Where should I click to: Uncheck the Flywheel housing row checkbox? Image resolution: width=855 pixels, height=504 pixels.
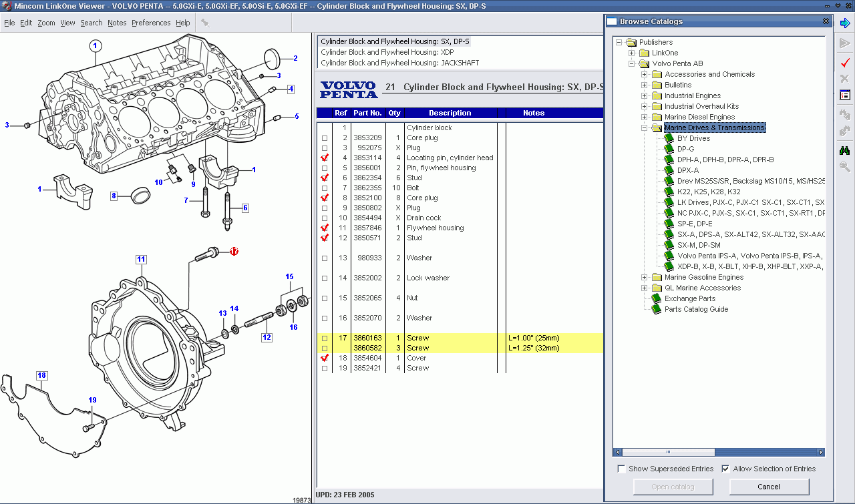pyautogui.click(x=325, y=228)
